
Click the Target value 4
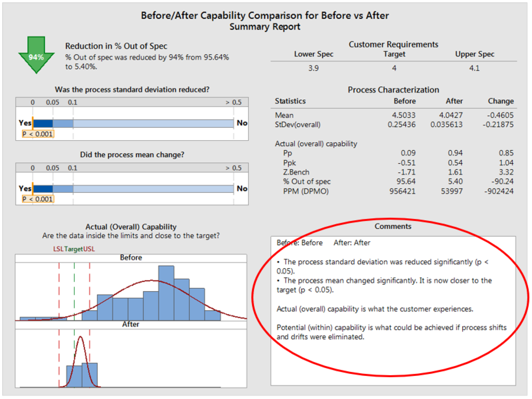coord(394,68)
